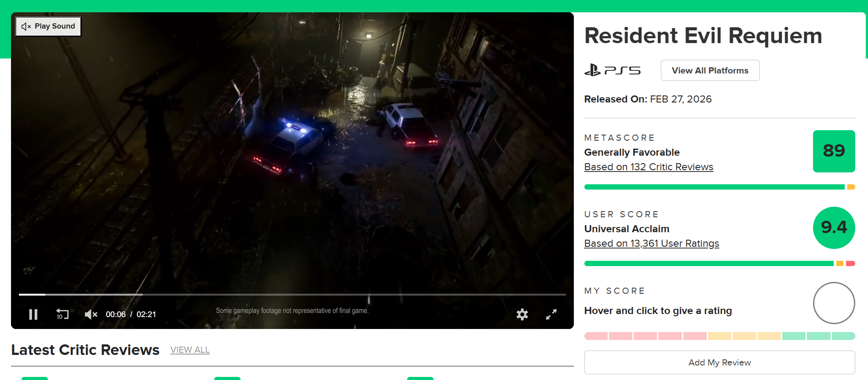Viewport: 868px width, 380px height.
Task: Unmute video with the speaker icon
Action: 91,314
